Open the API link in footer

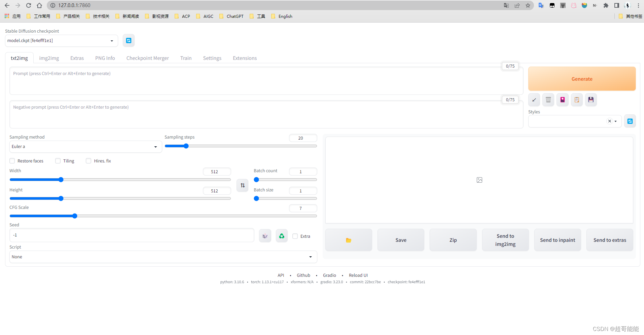[281, 275]
